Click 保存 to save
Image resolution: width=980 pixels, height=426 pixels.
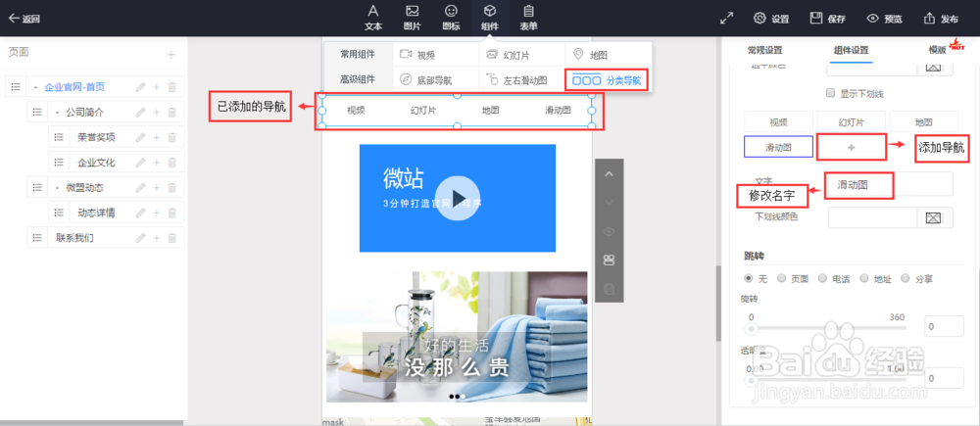pos(827,18)
